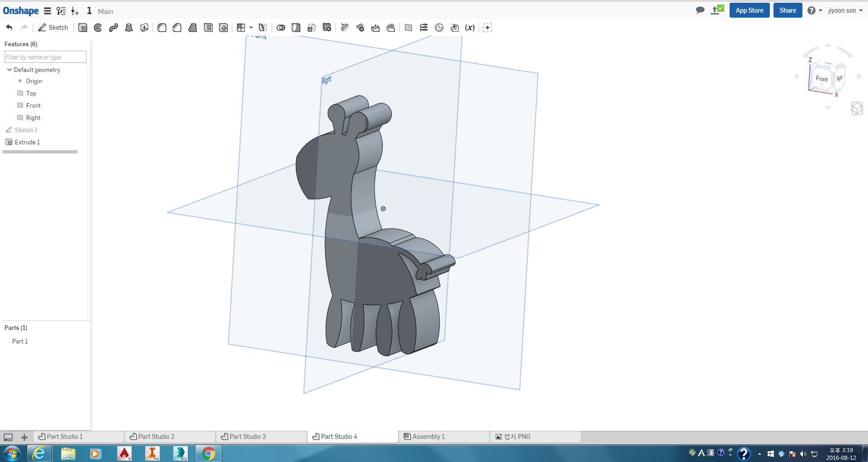Select the Delete face tool

(360, 28)
